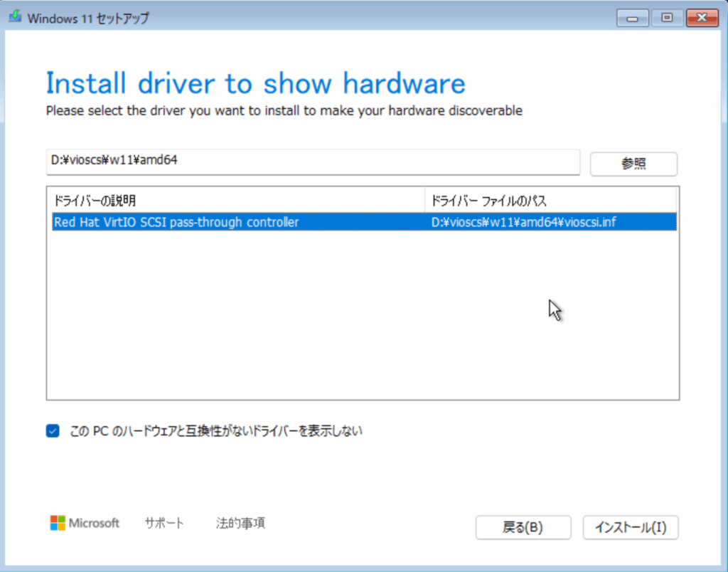Screen dimensions: 728x572
Task: Click the driver path input field
Action: pos(313,161)
